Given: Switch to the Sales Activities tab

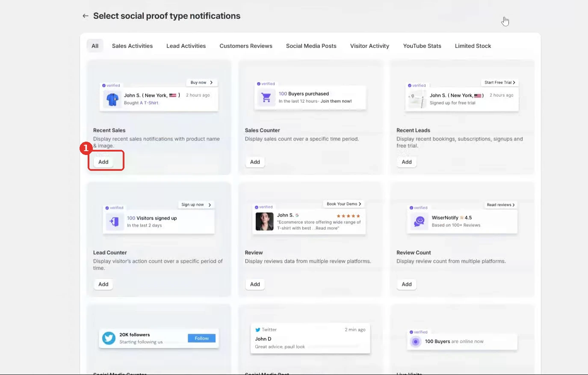Looking at the screenshot, I should pos(132,46).
